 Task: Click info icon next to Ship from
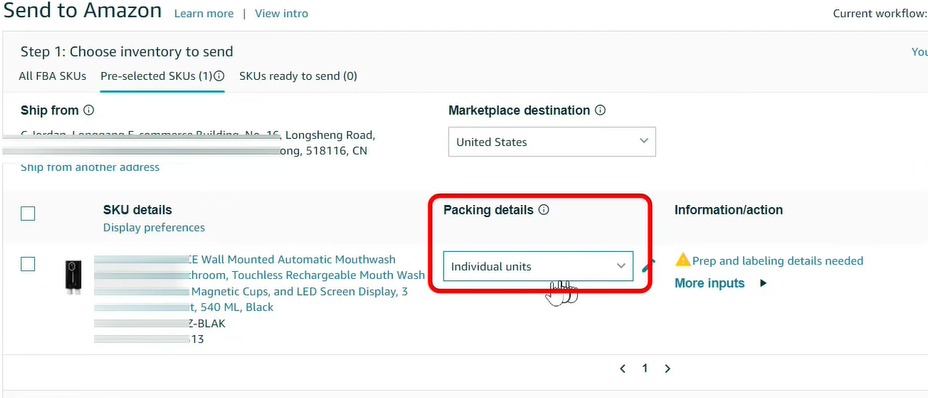(89, 110)
